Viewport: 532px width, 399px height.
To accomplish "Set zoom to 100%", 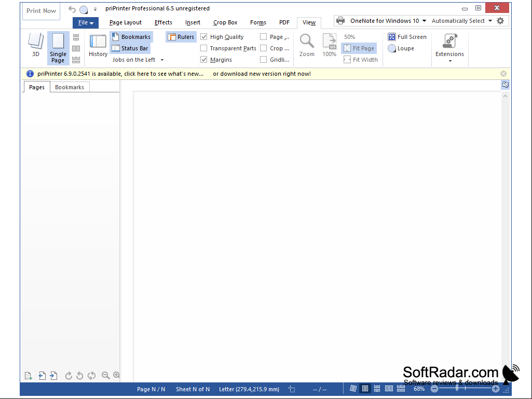I will click(x=329, y=45).
